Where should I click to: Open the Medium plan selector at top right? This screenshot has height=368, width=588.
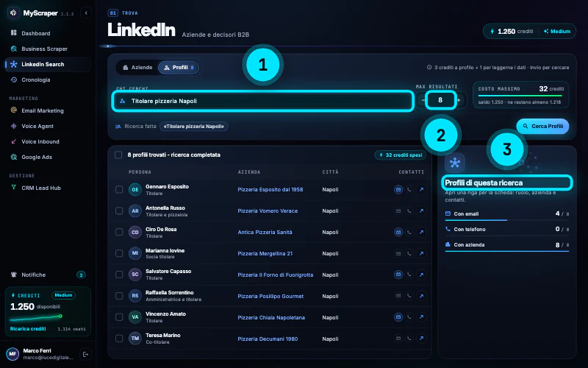coord(557,32)
